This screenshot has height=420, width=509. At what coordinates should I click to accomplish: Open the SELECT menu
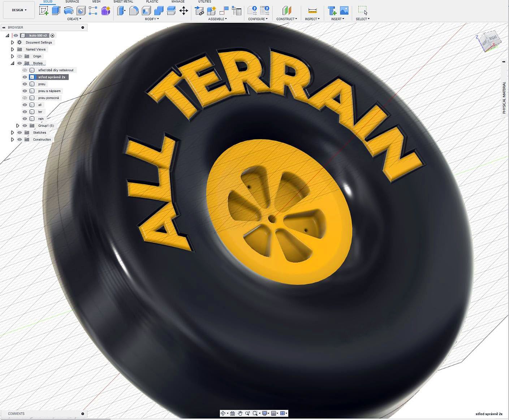(x=362, y=19)
